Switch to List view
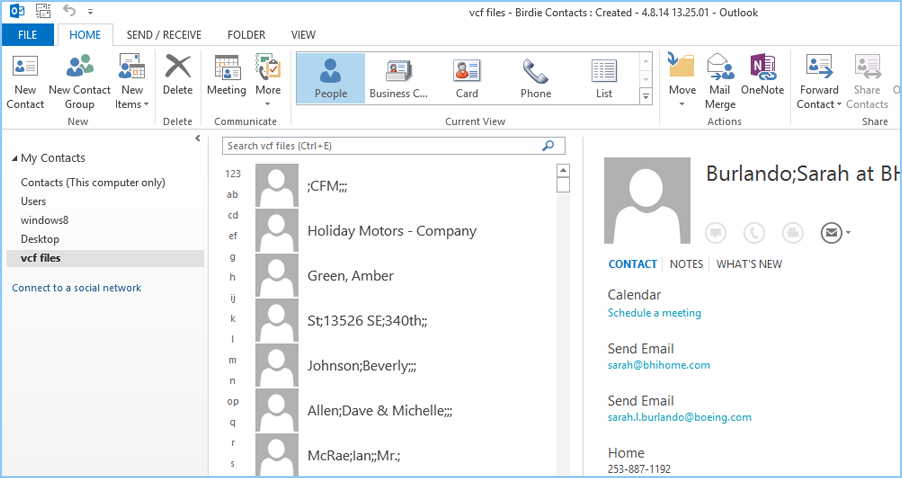The image size is (902, 478). click(x=604, y=78)
